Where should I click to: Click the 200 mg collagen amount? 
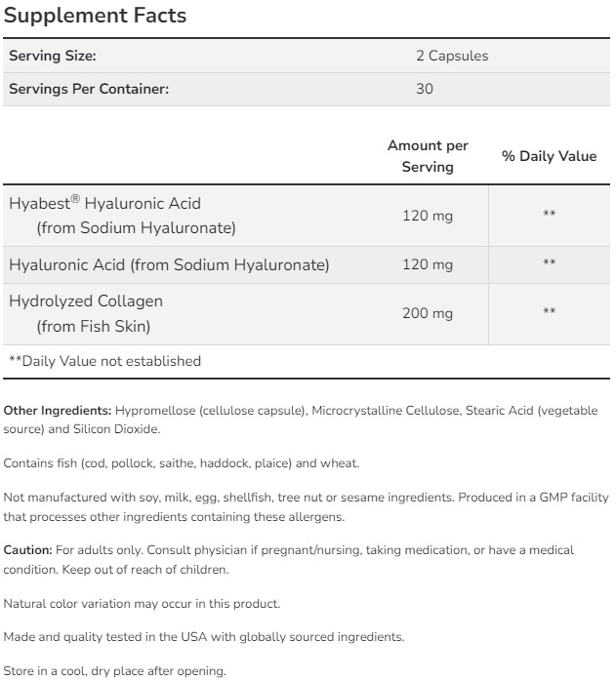click(x=428, y=312)
